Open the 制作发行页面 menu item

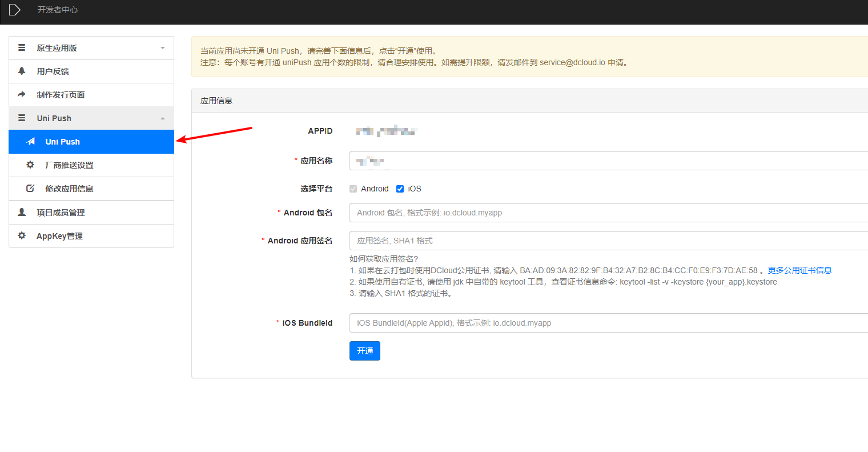click(91, 95)
